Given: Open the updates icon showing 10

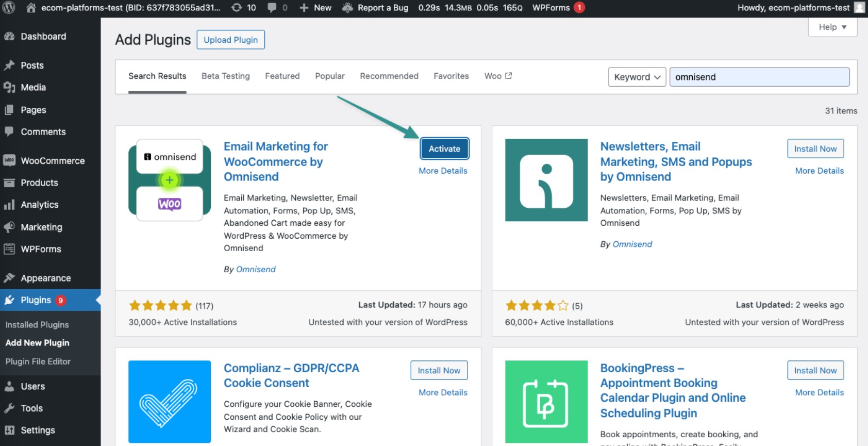Looking at the screenshot, I should [x=237, y=8].
